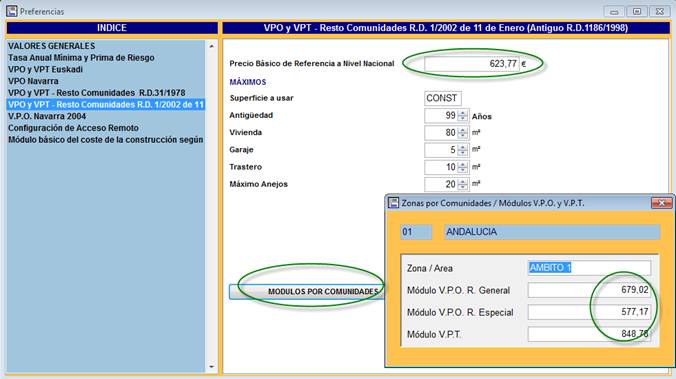Click community code field 01
The height and width of the screenshot is (379, 676).
[x=416, y=232]
